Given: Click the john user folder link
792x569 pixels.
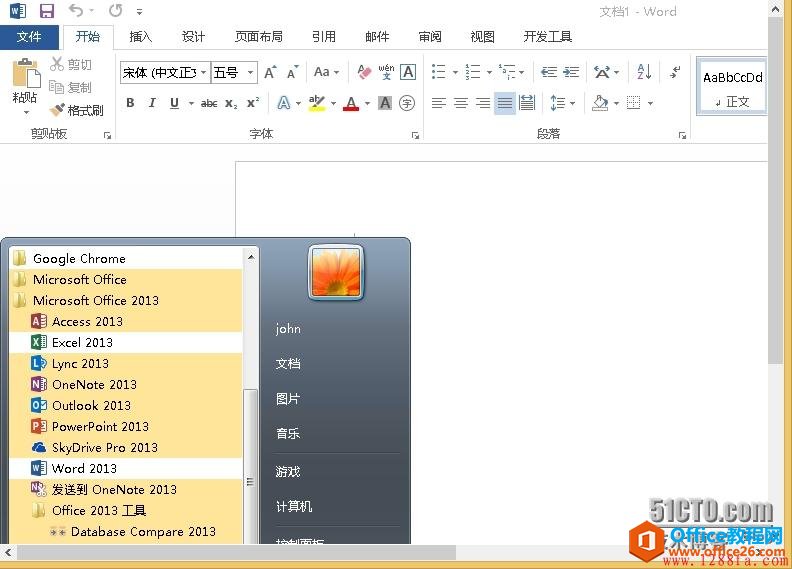Looking at the screenshot, I should [x=288, y=328].
